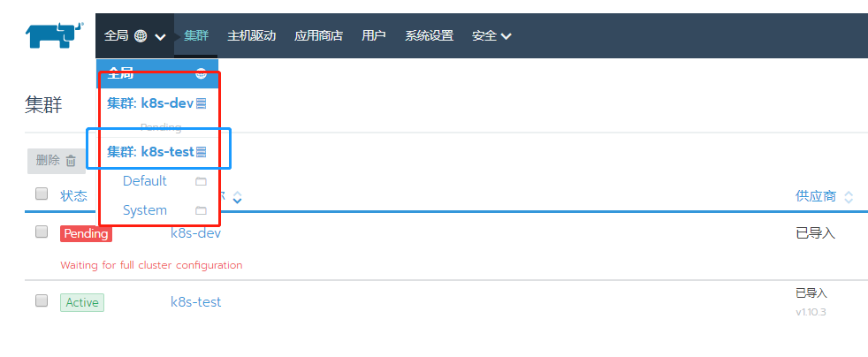Image resolution: width=868 pixels, height=357 pixels.
Task: Click the globe icon in the 全局 dropdown entry
Action: [x=201, y=73]
